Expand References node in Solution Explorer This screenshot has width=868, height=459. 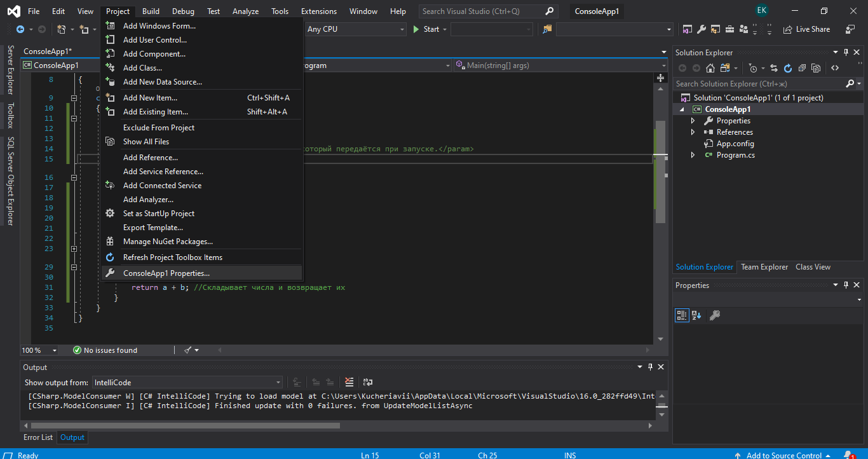pyautogui.click(x=693, y=132)
